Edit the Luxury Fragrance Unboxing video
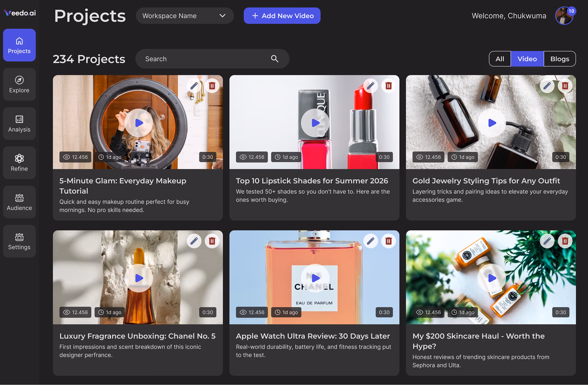588x385 pixels. tap(194, 241)
